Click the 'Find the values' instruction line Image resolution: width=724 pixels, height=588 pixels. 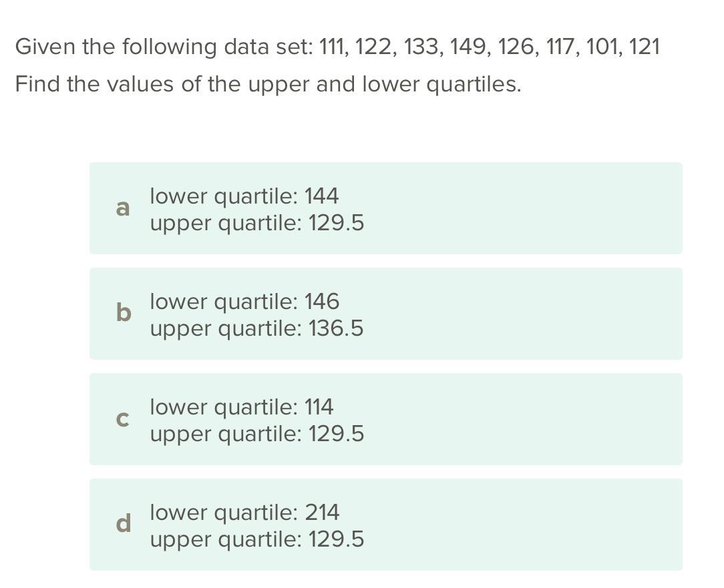(x=268, y=85)
